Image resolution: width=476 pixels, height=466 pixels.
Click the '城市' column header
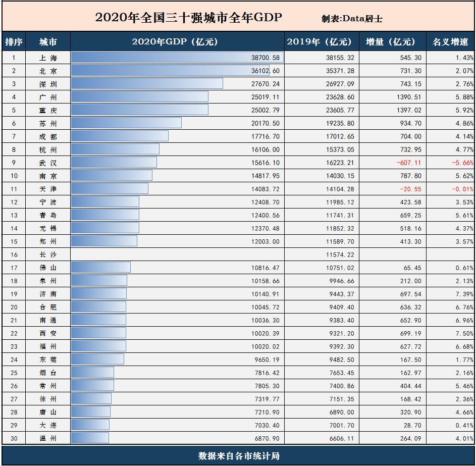click(x=48, y=41)
